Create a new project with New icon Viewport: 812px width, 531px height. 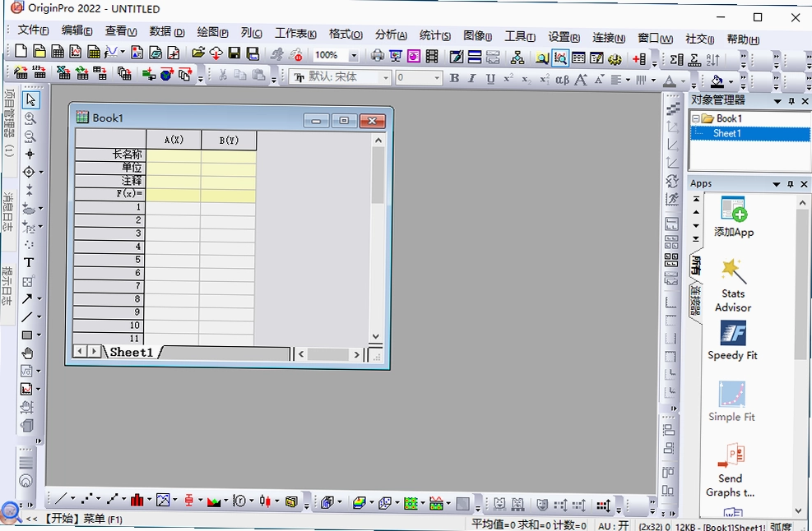pyautogui.click(x=21, y=51)
